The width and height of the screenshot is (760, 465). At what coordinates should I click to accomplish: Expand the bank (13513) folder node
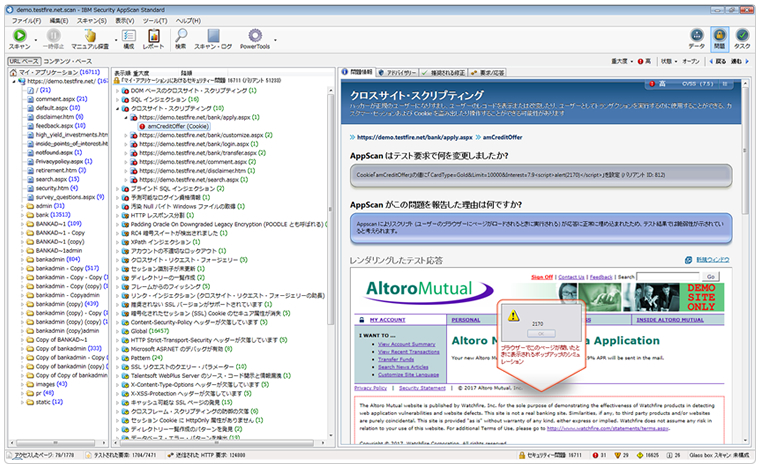pyautogui.click(x=22, y=215)
